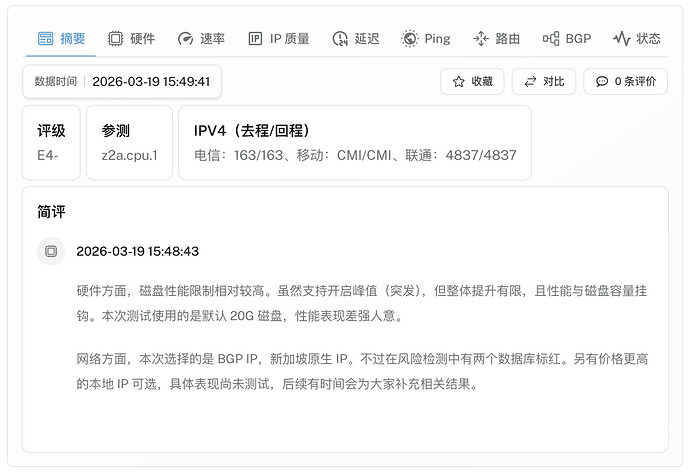This screenshot has width=690, height=472.
Task: Click the BGP network icon
Action: tap(551, 39)
